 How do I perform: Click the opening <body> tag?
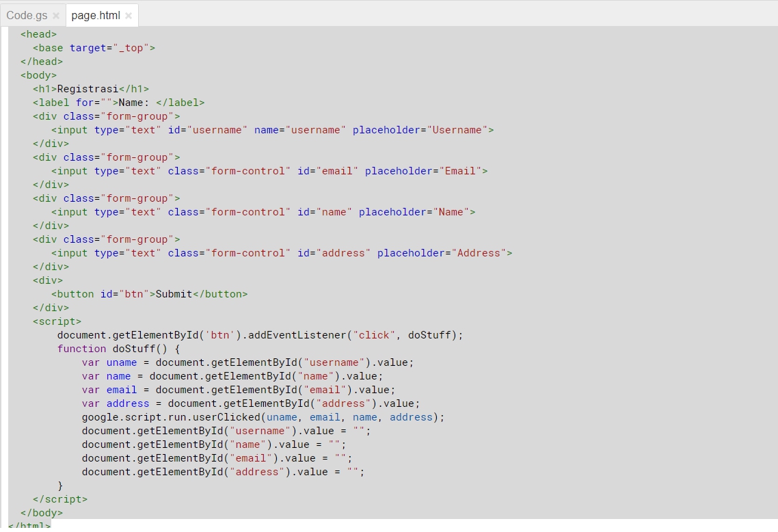click(39, 75)
